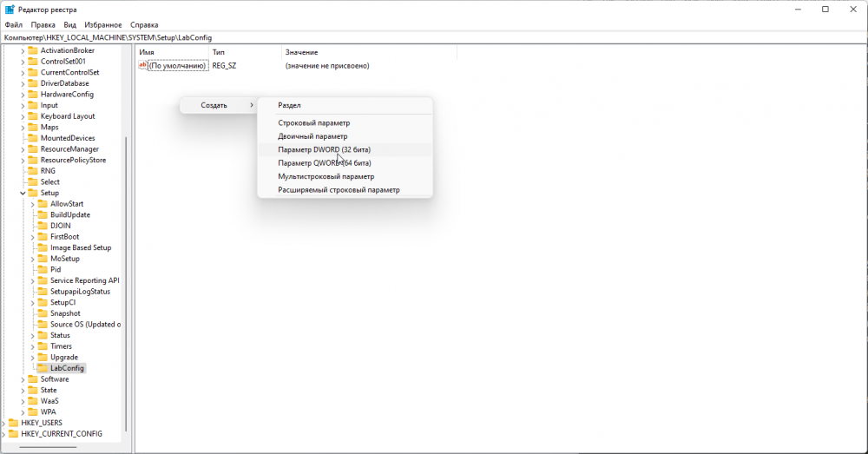Viewport: 868px width, 454px height.
Task: Select the ResourcePolicyStore key
Action: 73,160
